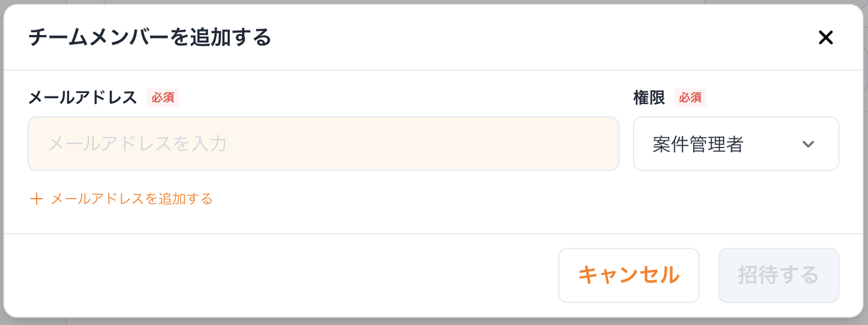This screenshot has width=868, height=325.
Task: Click the dialog title チームメンバーを追加する
Action: [x=149, y=38]
